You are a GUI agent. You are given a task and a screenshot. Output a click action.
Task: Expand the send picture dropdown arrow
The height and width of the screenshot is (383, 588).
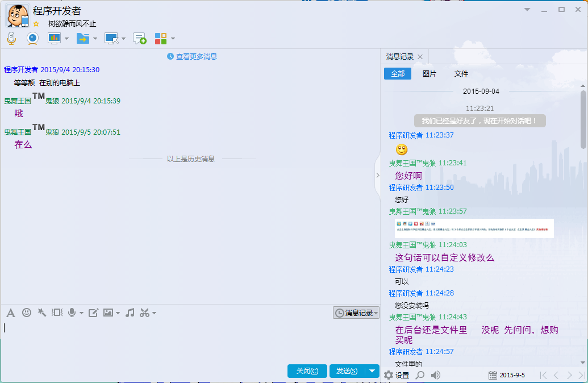click(118, 313)
